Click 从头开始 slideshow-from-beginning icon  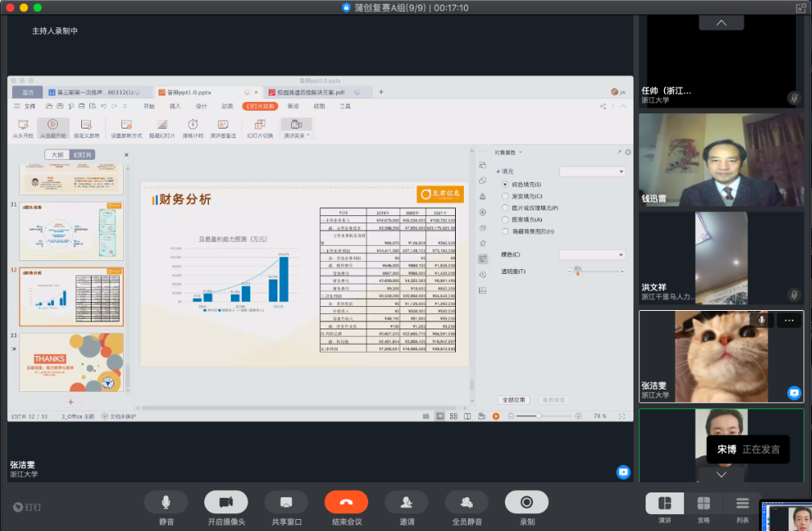(23, 129)
